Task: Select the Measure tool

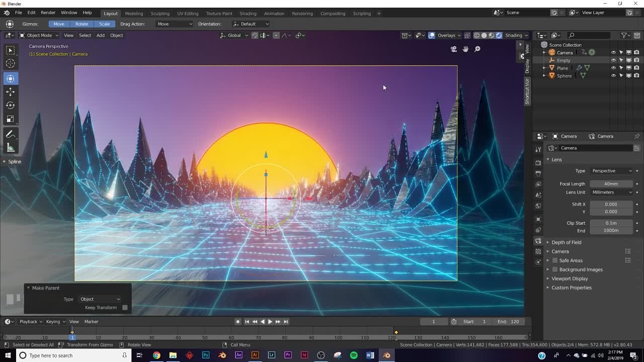Action: 11,147
